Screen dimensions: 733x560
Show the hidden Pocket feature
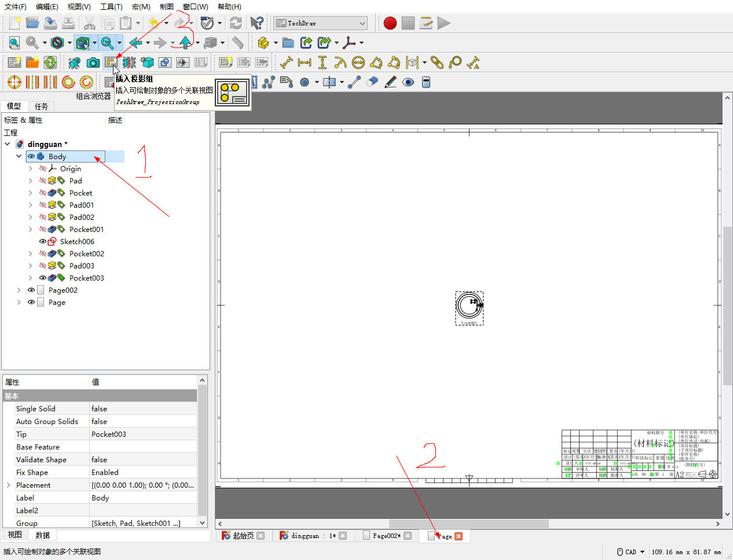pos(42,193)
